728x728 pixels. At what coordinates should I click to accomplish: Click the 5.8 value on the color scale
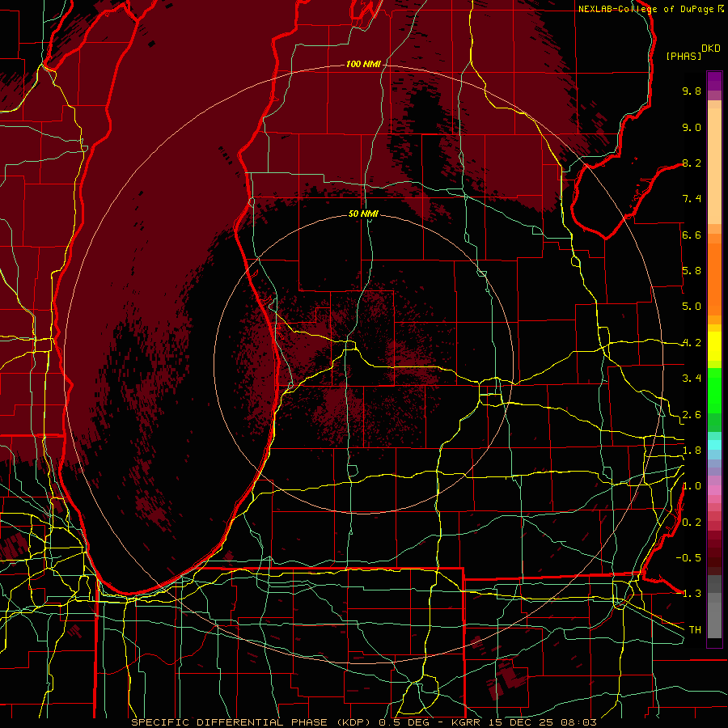tap(692, 271)
